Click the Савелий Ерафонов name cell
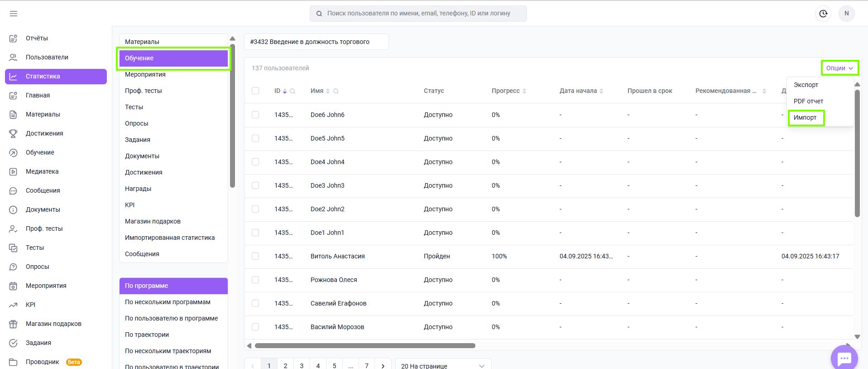The height and width of the screenshot is (369, 868). [x=339, y=303]
